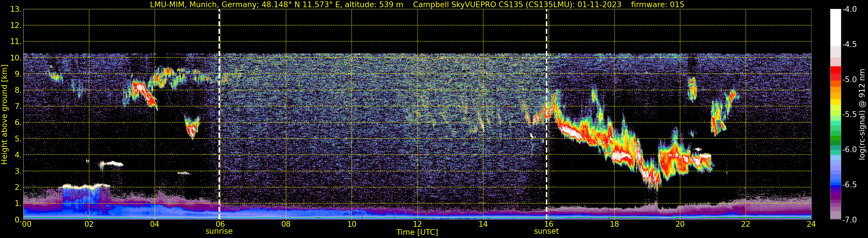Click the y-axis tick label '10'
The height and width of the screenshot is (238, 868).
[15, 58]
